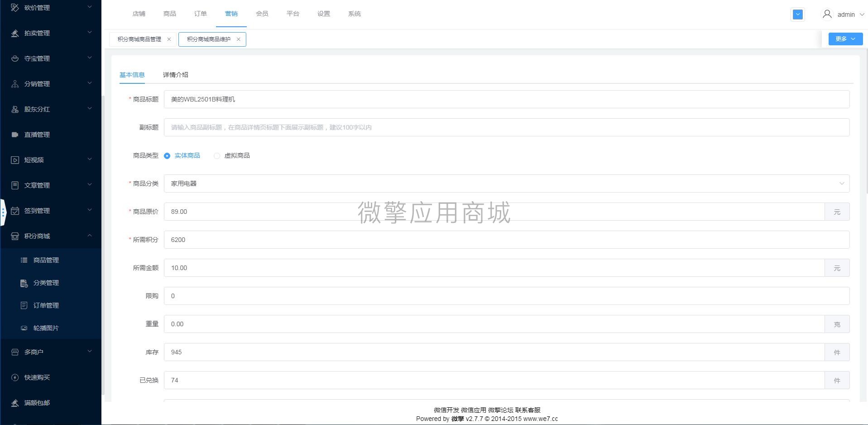The height and width of the screenshot is (425, 868).
Task: Close the 积分商城商品维护 tab
Action: pyautogui.click(x=239, y=39)
